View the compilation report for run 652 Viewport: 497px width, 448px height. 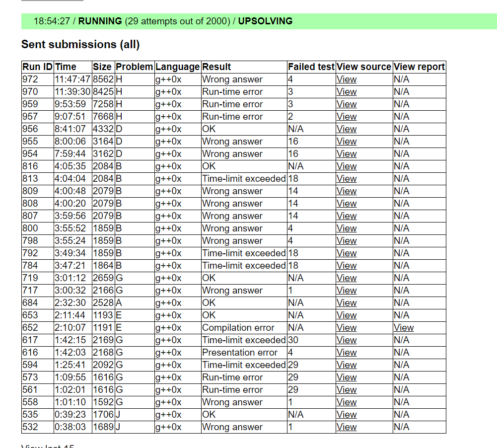coord(403,328)
